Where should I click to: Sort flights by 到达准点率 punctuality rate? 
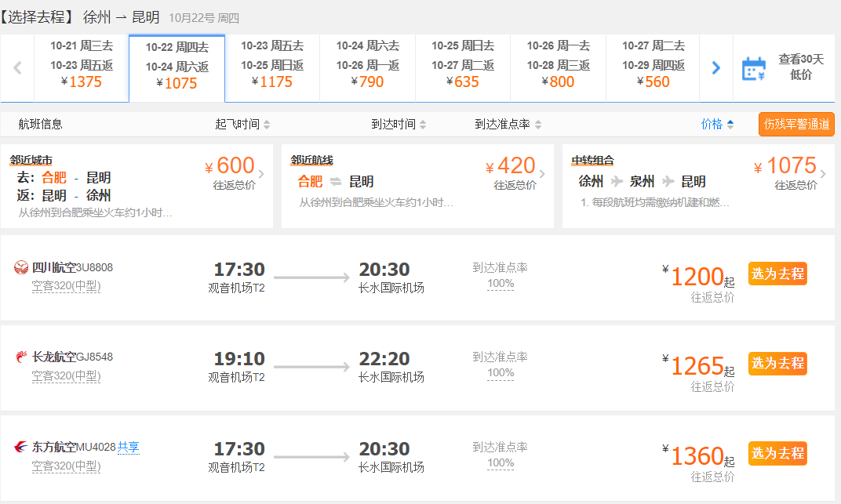[508, 125]
